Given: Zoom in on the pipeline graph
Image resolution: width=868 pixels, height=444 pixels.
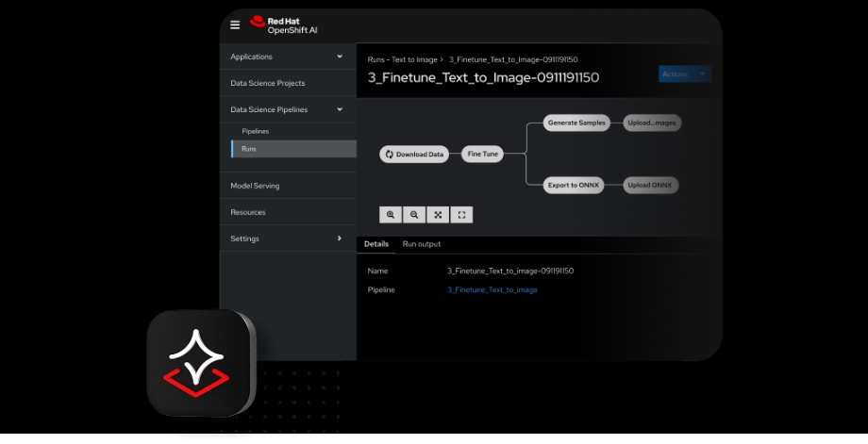Looking at the screenshot, I should point(391,215).
